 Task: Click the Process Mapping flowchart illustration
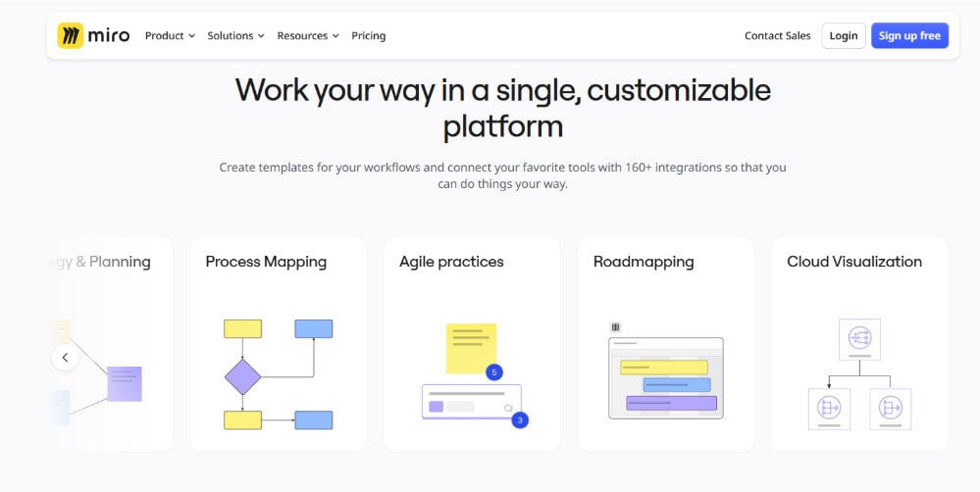click(278, 374)
